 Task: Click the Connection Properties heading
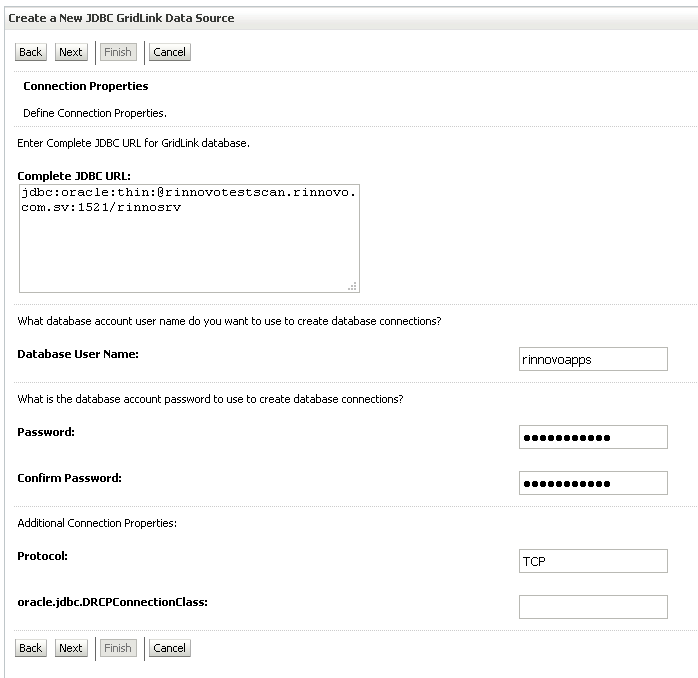[x=86, y=86]
